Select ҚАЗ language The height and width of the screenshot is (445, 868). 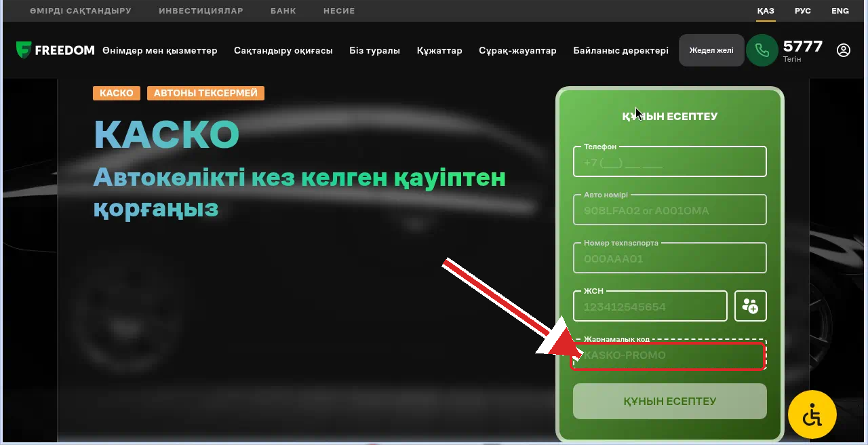click(766, 11)
